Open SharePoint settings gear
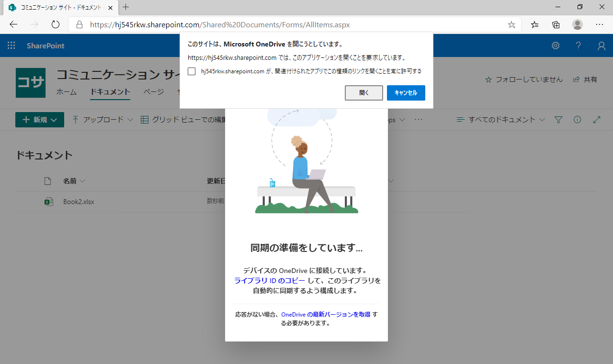The image size is (613, 364). (x=556, y=45)
